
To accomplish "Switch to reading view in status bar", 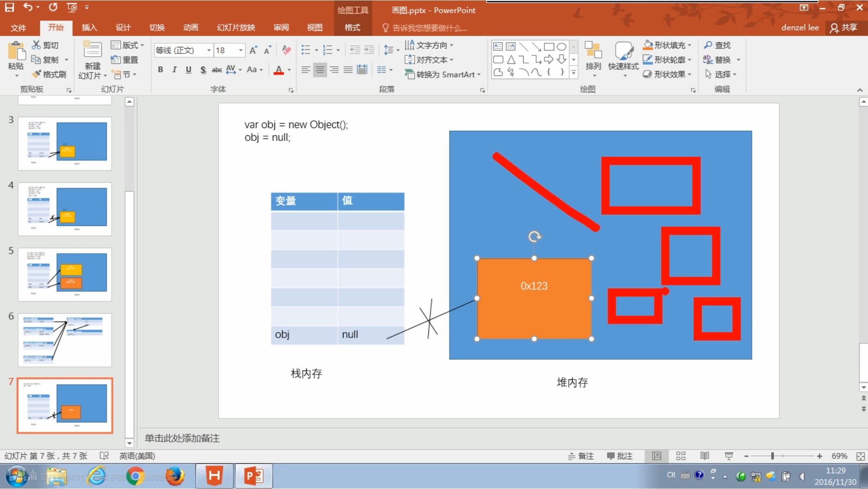I will click(704, 456).
